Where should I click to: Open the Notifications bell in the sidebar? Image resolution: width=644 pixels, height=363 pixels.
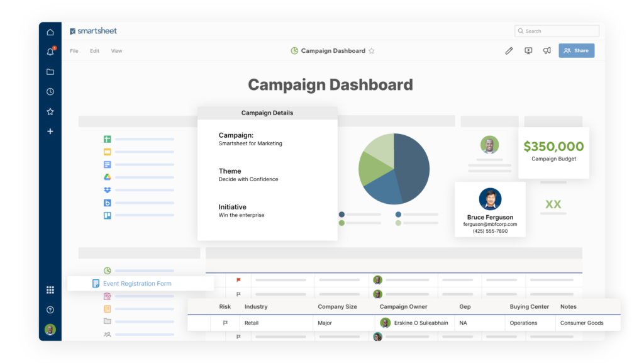pos(50,52)
